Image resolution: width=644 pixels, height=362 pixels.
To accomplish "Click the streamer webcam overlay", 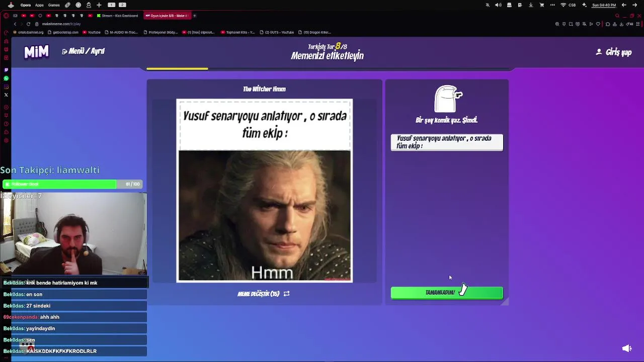I will point(73,234).
